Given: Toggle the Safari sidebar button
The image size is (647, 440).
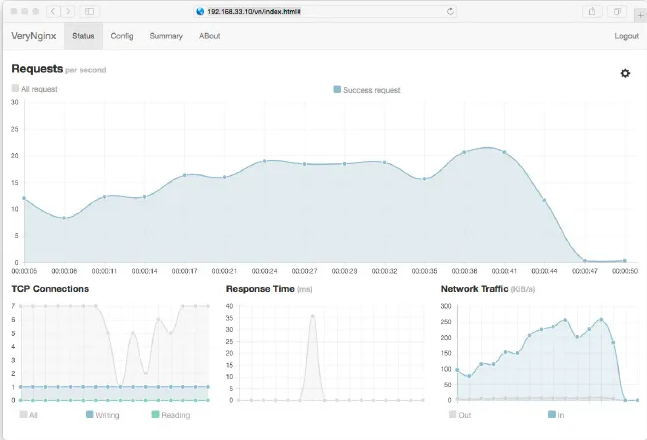Looking at the screenshot, I should 89,11.
